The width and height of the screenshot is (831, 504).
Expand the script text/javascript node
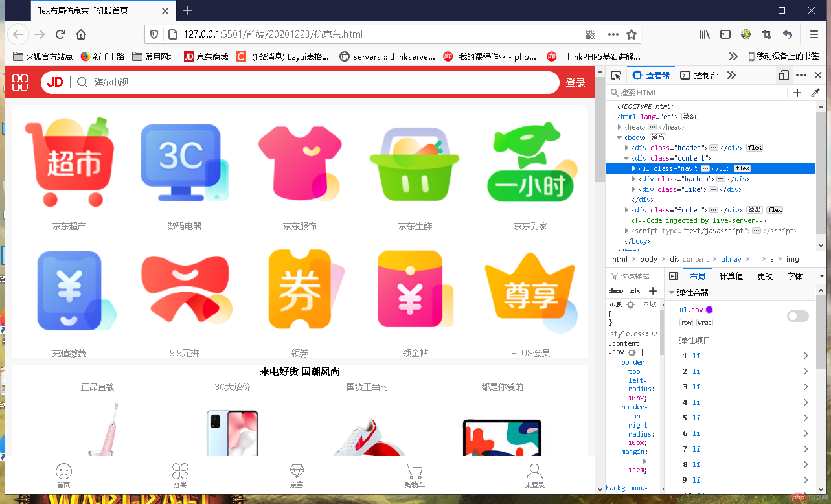click(626, 231)
